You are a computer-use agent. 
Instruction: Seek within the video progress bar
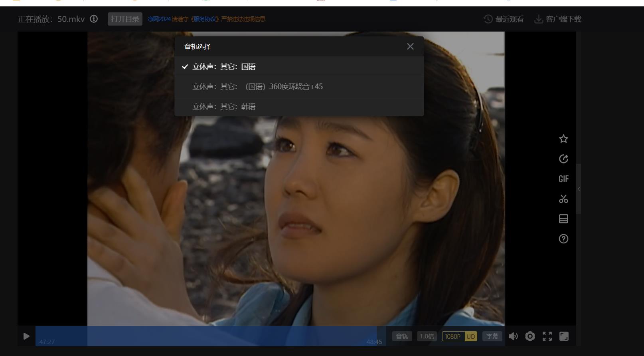pos(211,336)
